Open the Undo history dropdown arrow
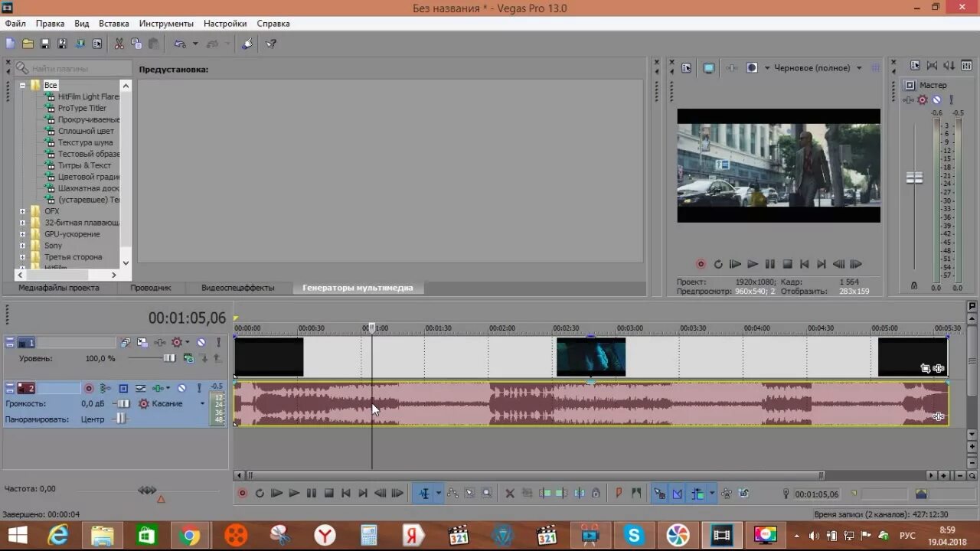Screen dimensions: 980x551 point(195,44)
